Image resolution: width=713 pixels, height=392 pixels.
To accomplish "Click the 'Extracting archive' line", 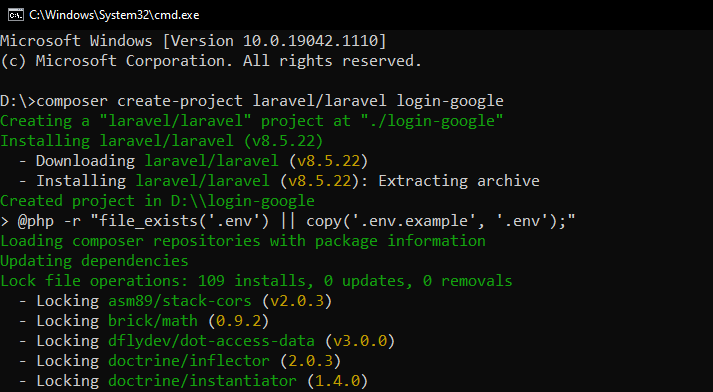I will click(x=279, y=181).
